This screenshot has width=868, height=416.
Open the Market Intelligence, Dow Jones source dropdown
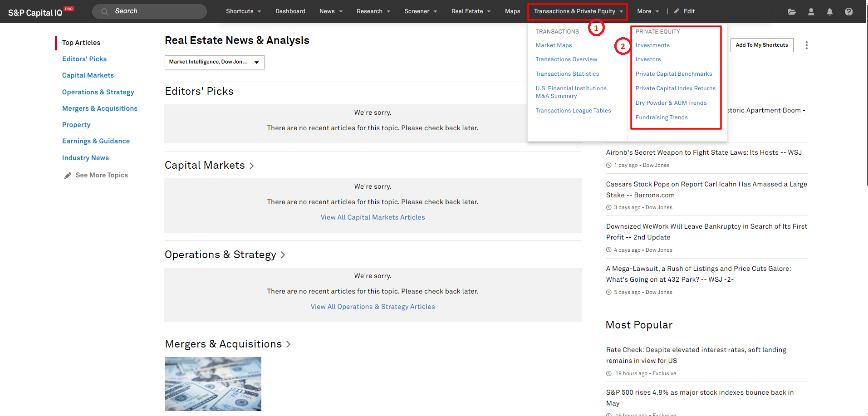point(214,62)
